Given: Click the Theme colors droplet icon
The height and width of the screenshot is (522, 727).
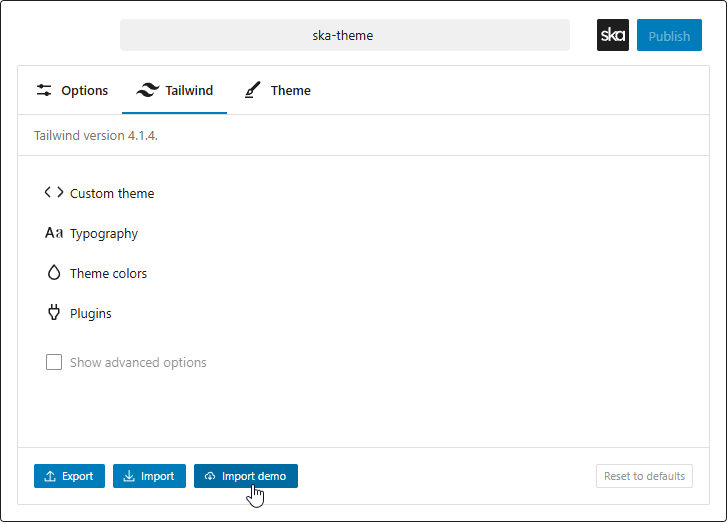Looking at the screenshot, I should tap(54, 273).
